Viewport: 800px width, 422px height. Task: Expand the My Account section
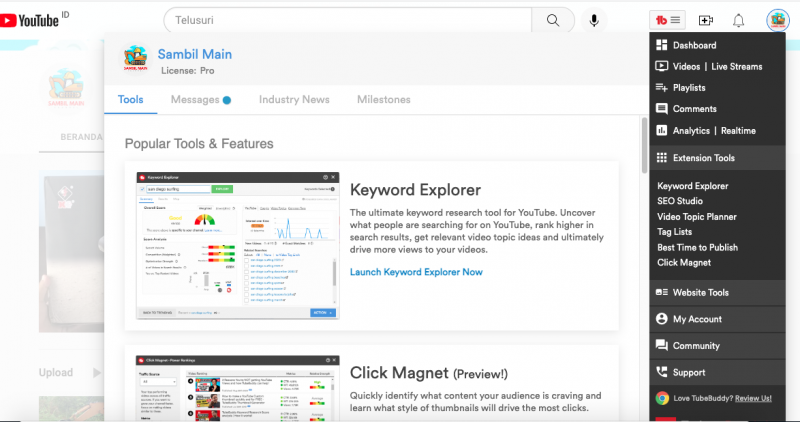click(697, 319)
